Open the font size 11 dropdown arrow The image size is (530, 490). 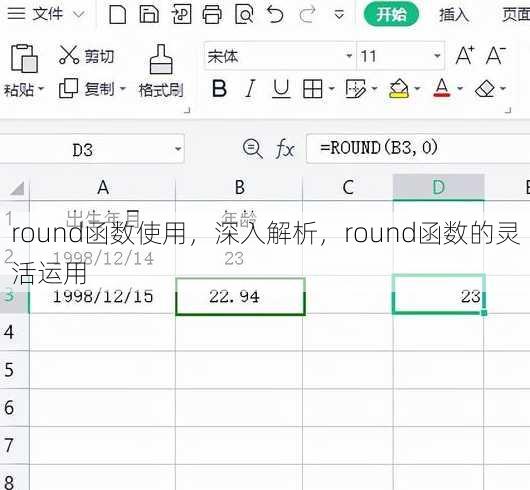pos(437,56)
